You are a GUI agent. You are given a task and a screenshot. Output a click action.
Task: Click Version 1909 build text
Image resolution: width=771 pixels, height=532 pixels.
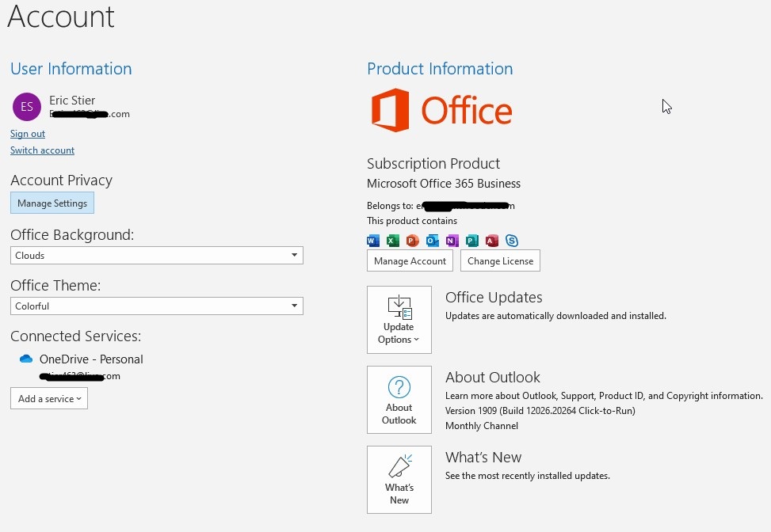(540, 411)
